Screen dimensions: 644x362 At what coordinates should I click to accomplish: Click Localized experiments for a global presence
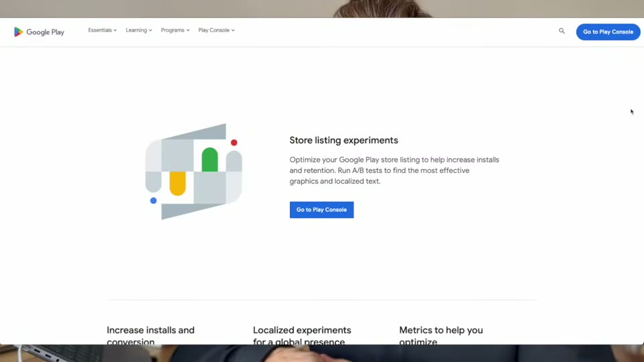pyautogui.click(x=302, y=336)
